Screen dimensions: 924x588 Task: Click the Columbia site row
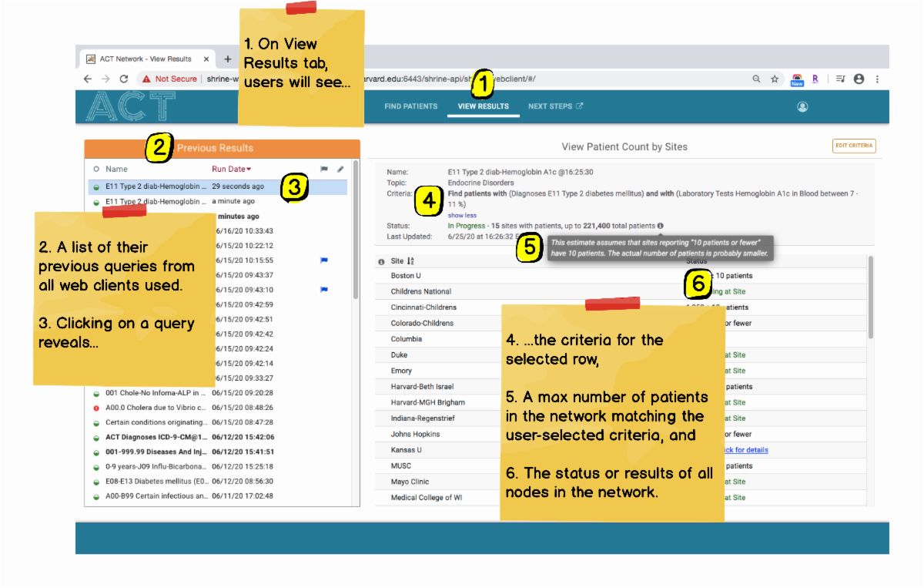click(622, 339)
